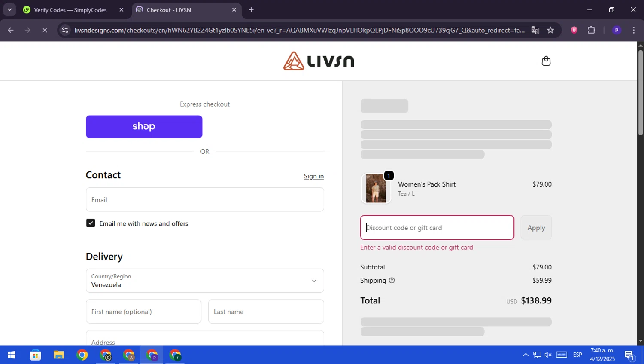Click the Total $138.99 amount
This screenshot has height=364, width=644.
pos(536,300)
